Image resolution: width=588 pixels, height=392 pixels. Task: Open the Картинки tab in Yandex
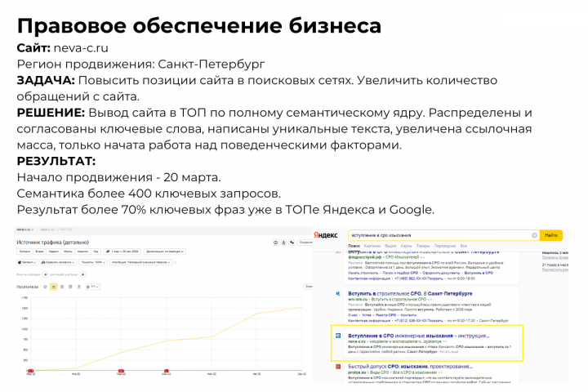point(372,246)
